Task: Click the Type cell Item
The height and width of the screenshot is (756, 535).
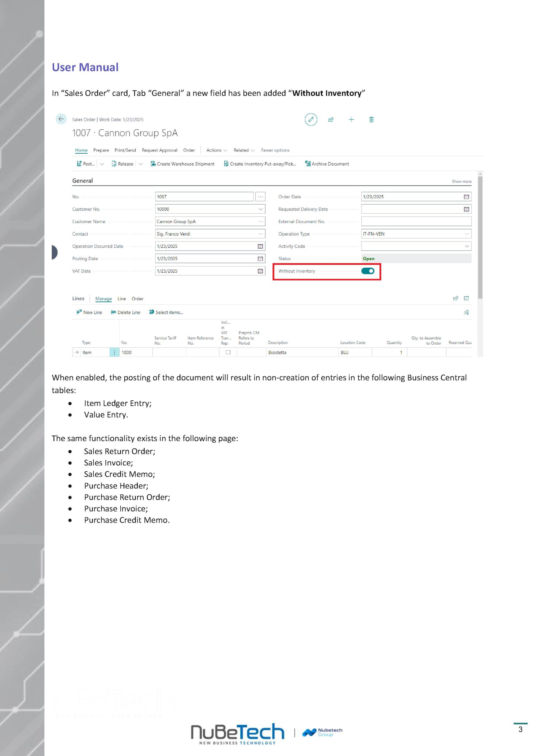Action: point(95,352)
